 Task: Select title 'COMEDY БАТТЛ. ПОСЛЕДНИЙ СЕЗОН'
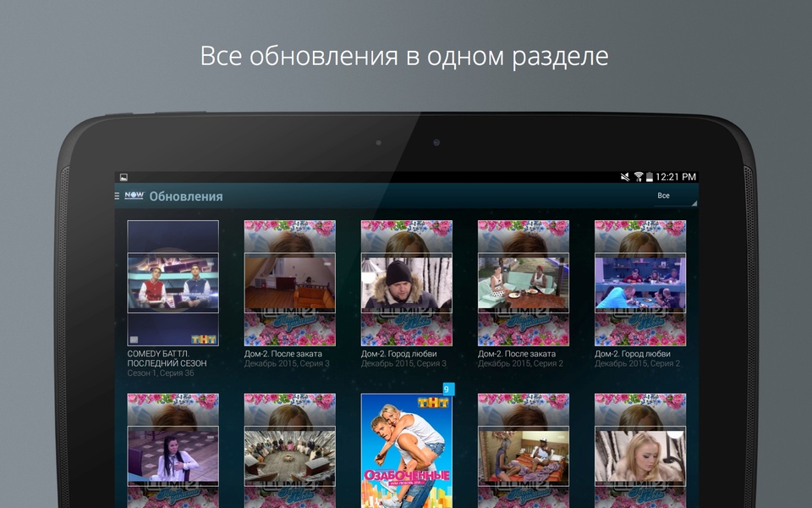pyautogui.click(x=167, y=358)
